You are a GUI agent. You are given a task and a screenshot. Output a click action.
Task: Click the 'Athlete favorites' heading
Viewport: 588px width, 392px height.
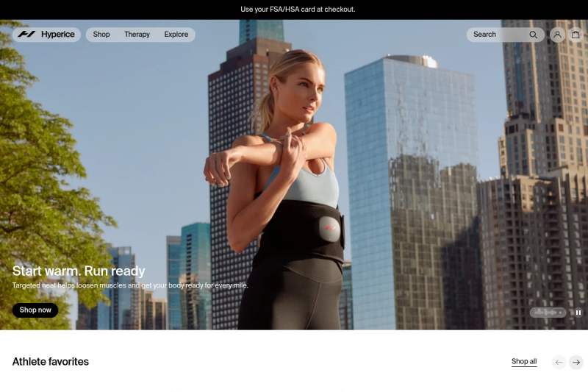pos(51,362)
